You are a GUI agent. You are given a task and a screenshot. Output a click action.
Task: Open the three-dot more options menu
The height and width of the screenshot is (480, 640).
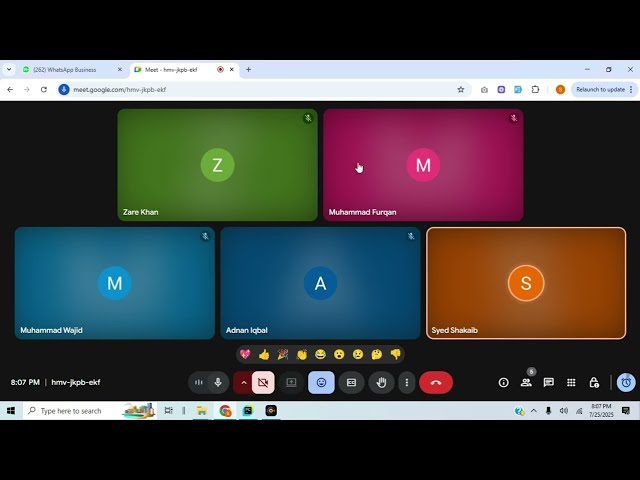click(x=406, y=382)
